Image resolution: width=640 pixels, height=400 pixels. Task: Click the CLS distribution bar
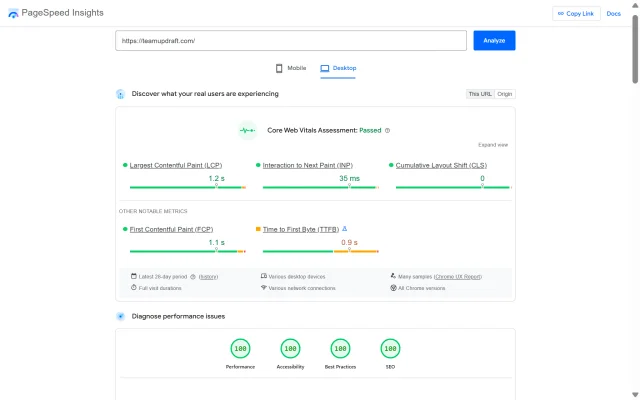[453, 187]
